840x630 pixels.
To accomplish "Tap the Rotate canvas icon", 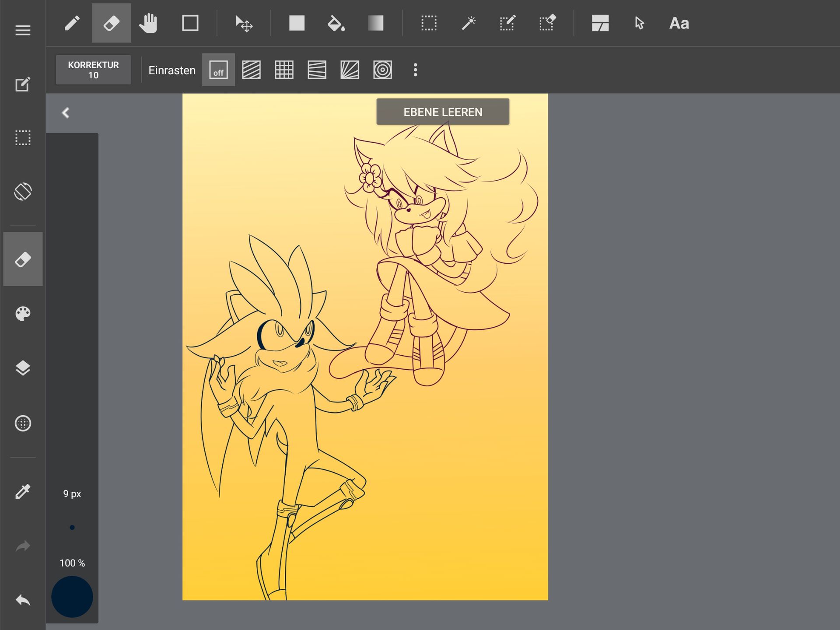I will 23,192.
